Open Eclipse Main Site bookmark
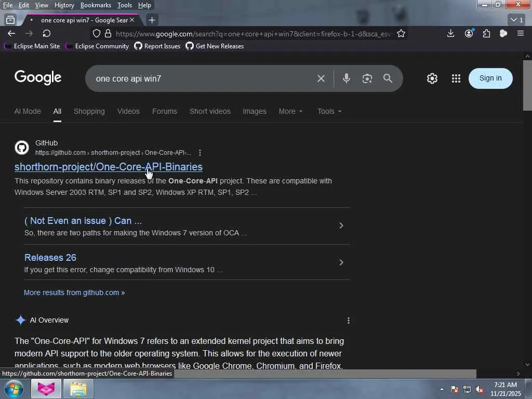 pos(32,46)
